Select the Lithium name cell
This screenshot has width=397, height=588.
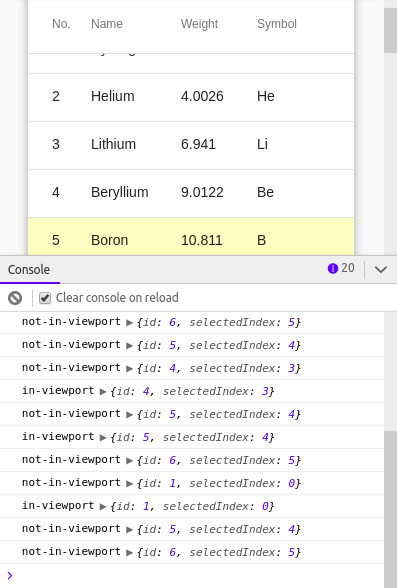pos(113,144)
